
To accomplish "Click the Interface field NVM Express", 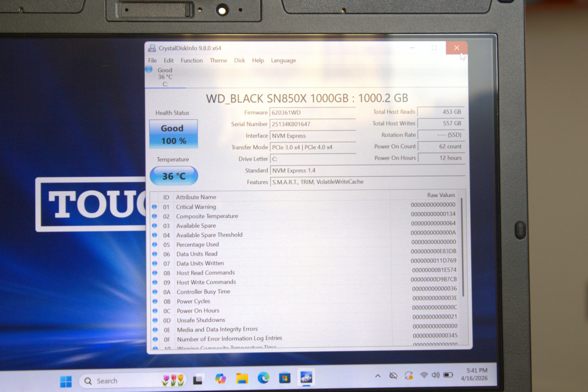I will click(313, 136).
